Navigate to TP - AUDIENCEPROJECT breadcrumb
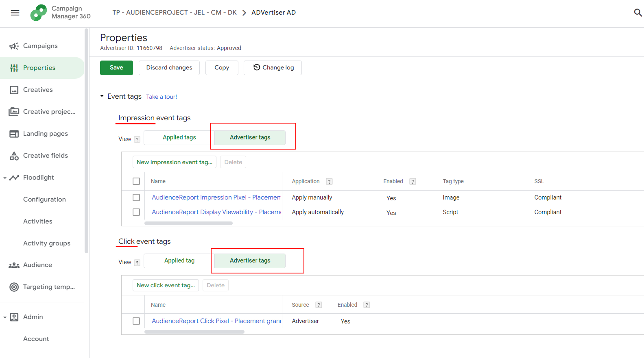 point(175,13)
